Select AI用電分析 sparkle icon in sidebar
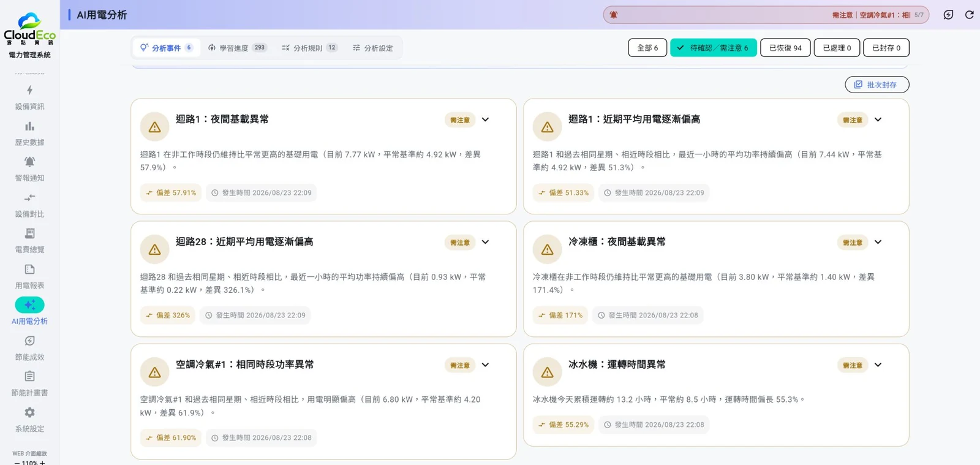This screenshot has width=980, height=465. coord(29,304)
